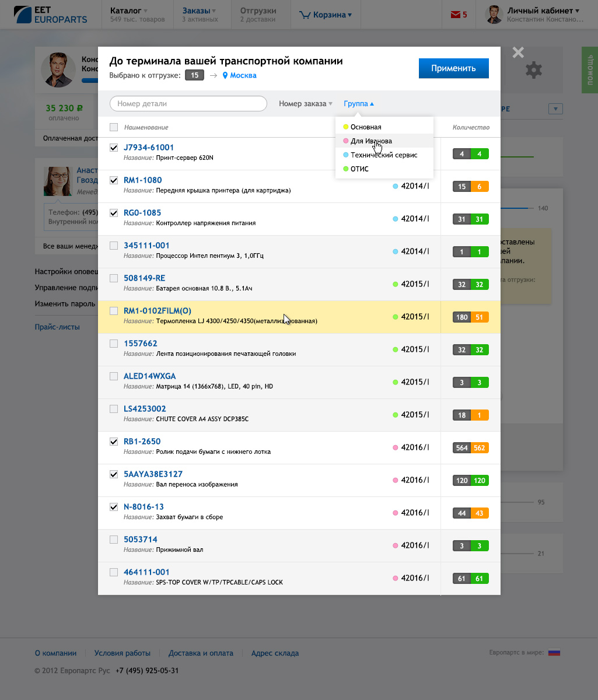Screen dimensions: 598x700
Task: Click the Russian flag icon in footer
Action: [x=554, y=653]
